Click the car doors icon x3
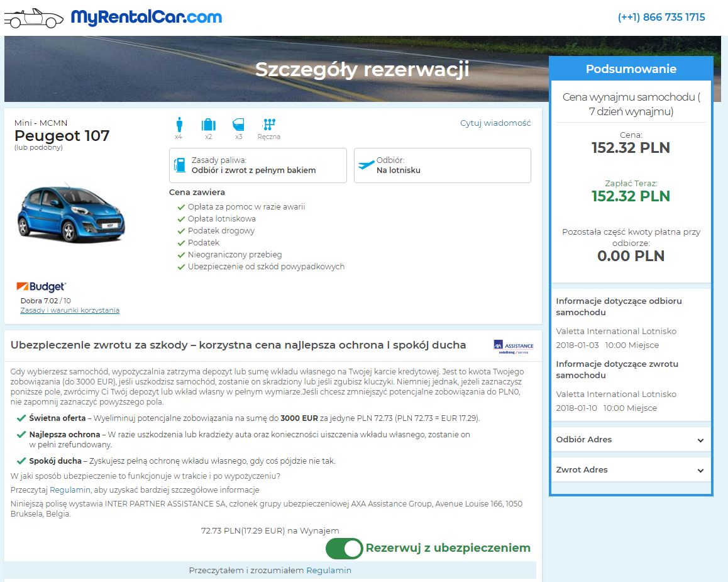This screenshot has height=582, width=728. [238, 125]
